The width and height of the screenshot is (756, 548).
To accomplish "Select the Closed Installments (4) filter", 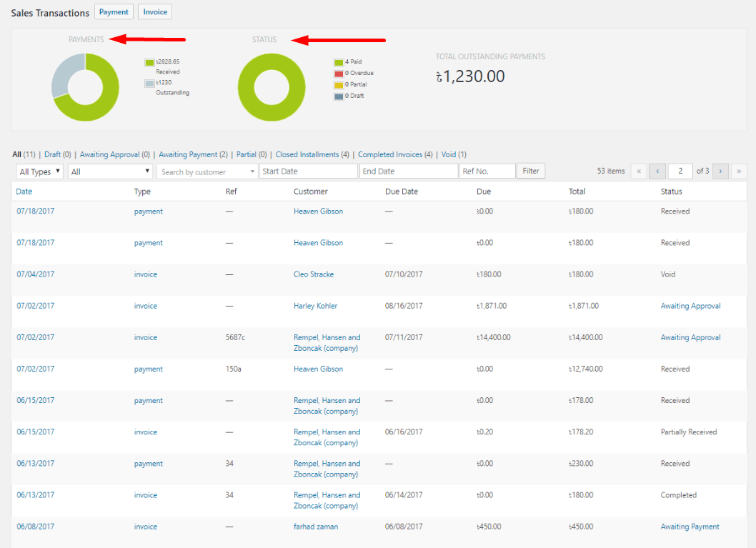I will (312, 155).
